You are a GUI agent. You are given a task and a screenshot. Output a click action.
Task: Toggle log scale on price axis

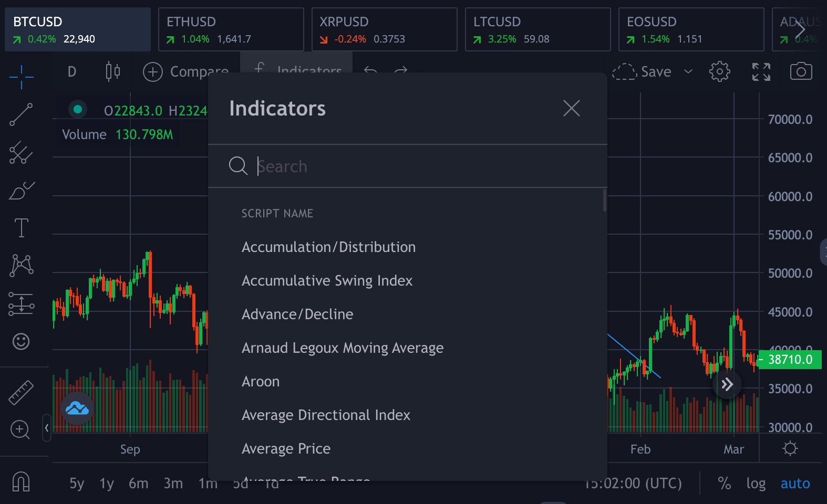click(756, 484)
